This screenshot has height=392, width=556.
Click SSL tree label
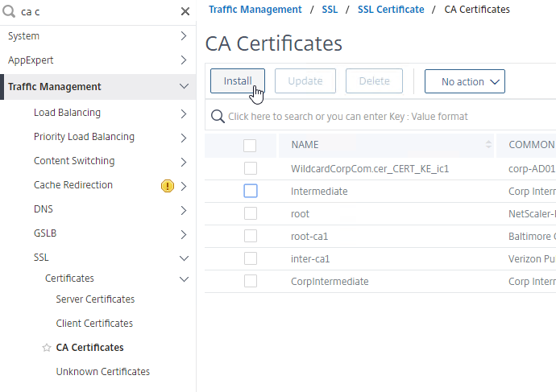[x=41, y=258]
